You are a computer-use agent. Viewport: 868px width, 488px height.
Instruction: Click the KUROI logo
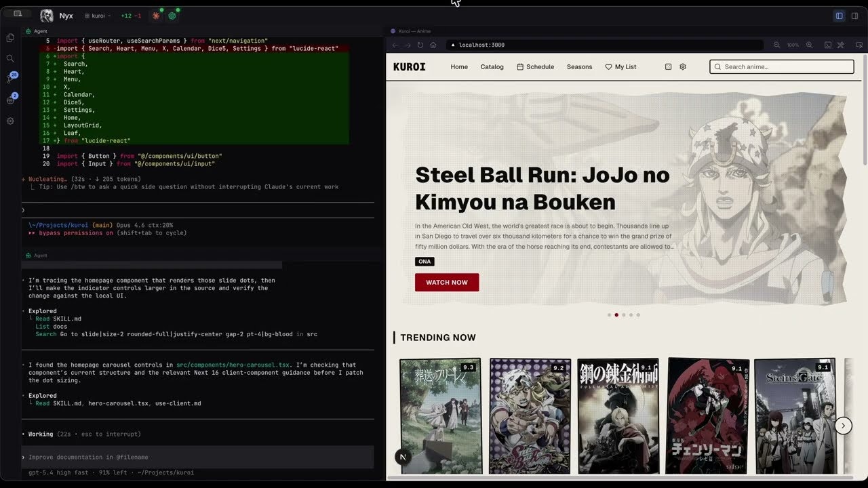410,66
